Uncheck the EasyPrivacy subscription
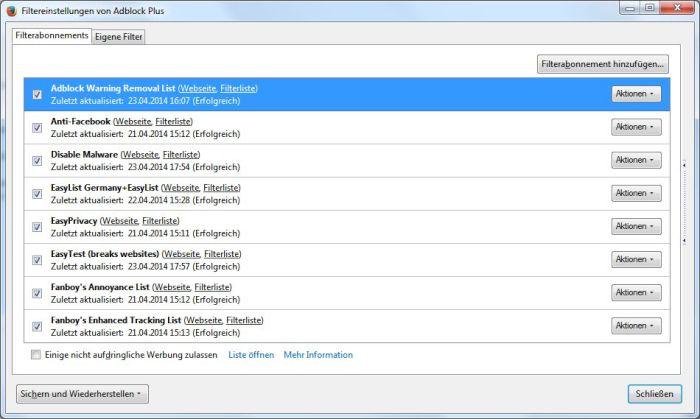The image size is (700, 419). point(37,227)
